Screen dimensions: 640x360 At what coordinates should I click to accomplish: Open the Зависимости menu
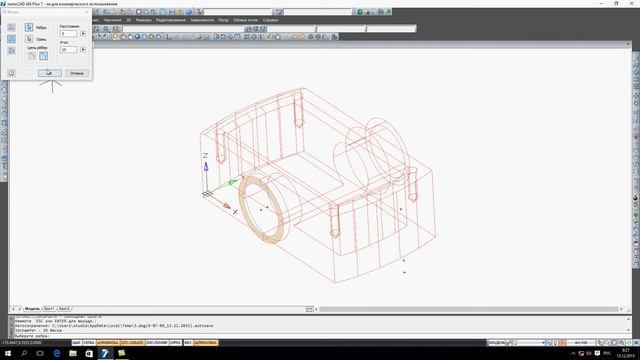pyautogui.click(x=202, y=20)
